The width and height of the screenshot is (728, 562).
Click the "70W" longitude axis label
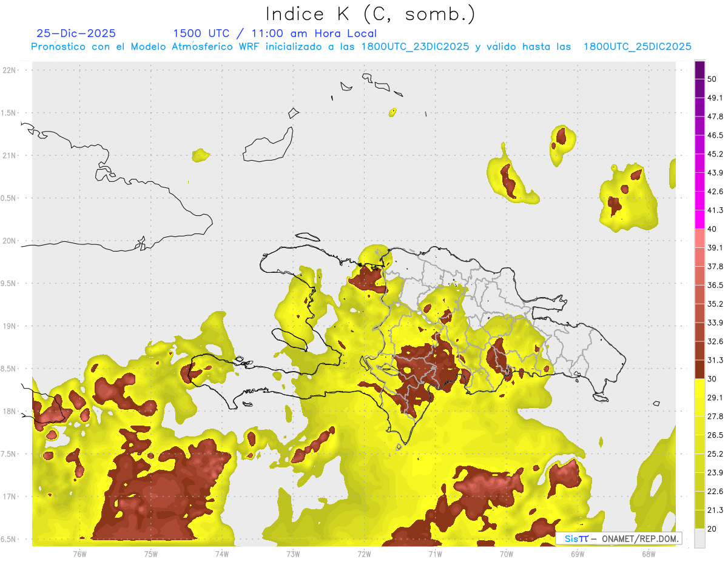[507, 554]
